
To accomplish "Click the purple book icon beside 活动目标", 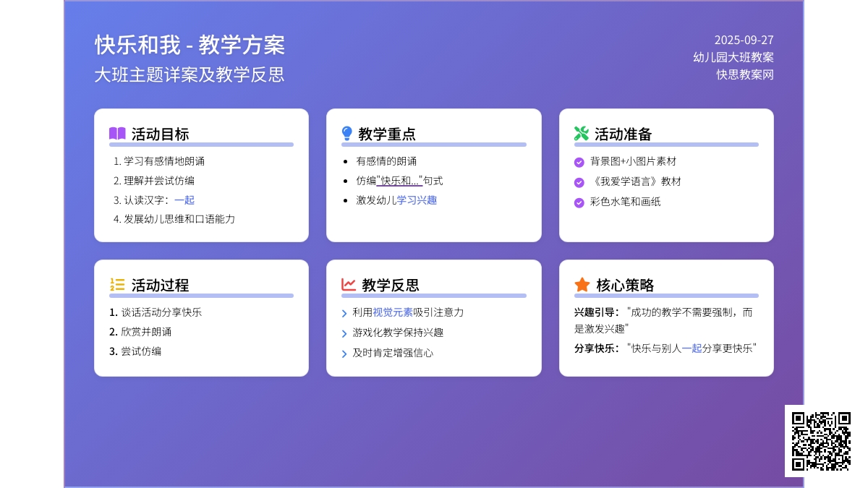I will 117,134.
